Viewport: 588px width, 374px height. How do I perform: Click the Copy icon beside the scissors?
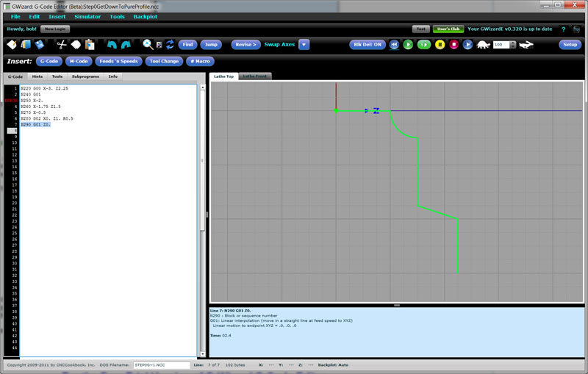pyautogui.click(x=76, y=45)
